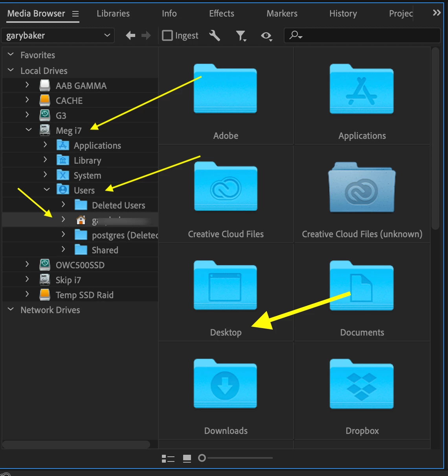Open the Desktop folder thumbnail
Viewport: 448px width, 476px height.
pos(226,285)
